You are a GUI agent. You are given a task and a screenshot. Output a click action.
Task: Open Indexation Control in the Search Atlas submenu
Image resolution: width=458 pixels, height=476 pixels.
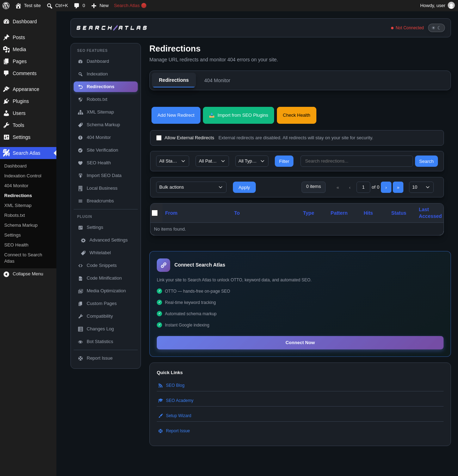click(x=23, y=176)
